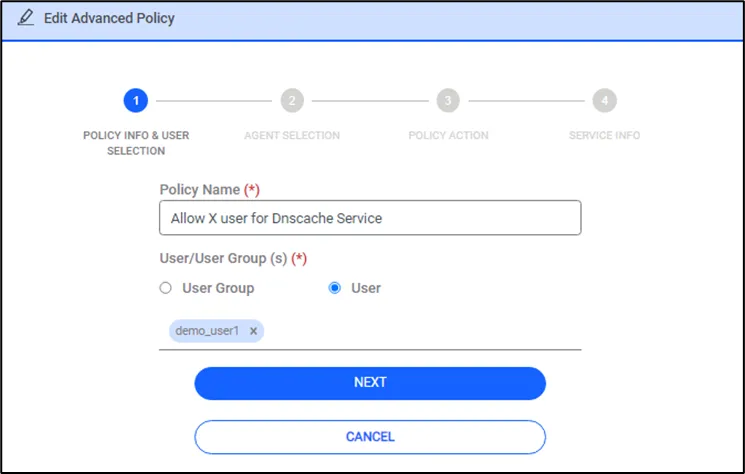Click the pencil edit icon in header
This screenshot has height=474, width=745.
point(26,18)
